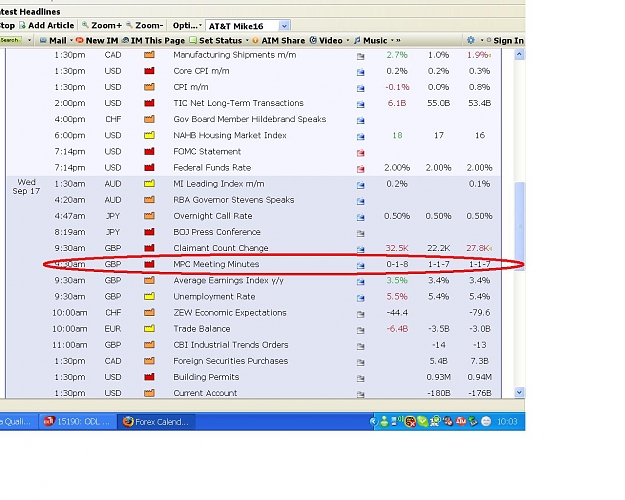Open detail icon for Claimant Count Change

pyautogui.click(x=360, y=250)
